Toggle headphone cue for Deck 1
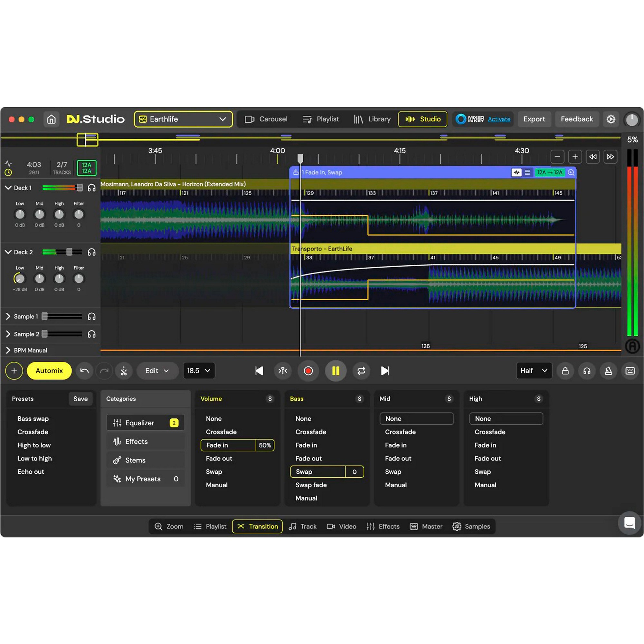This screenshot has height=644, width=644. click(x=92, y=188)
